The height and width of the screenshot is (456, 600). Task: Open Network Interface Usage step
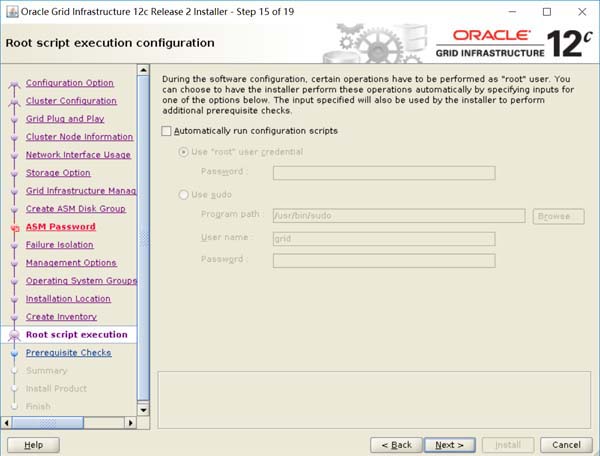(78, 155)
